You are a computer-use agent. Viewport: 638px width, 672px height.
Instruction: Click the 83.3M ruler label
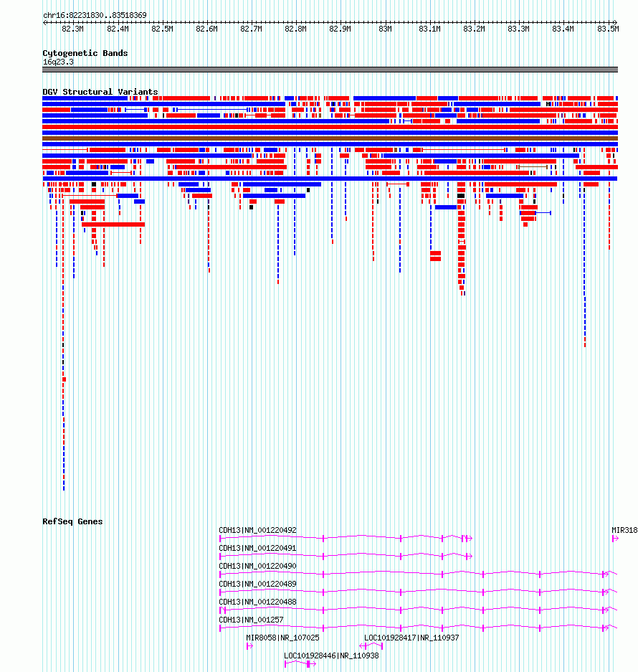point(519,29)
